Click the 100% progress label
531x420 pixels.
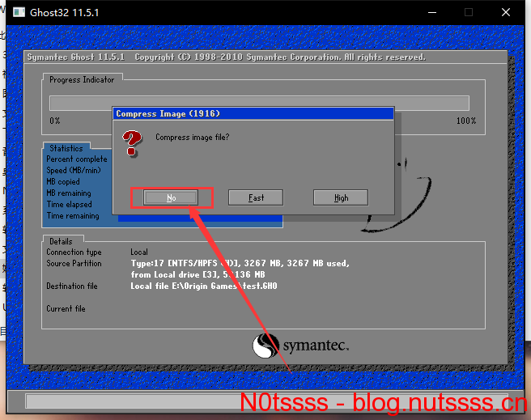click(466, 121)
